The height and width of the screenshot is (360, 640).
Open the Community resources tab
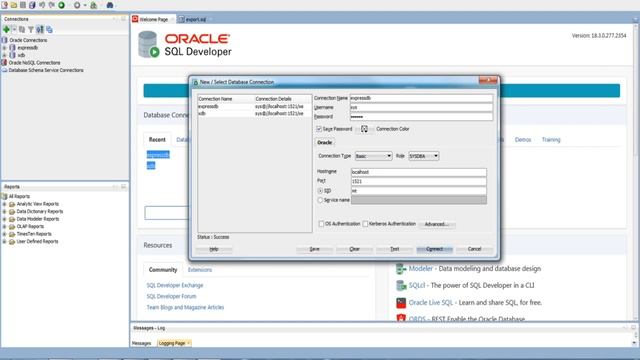163,270
